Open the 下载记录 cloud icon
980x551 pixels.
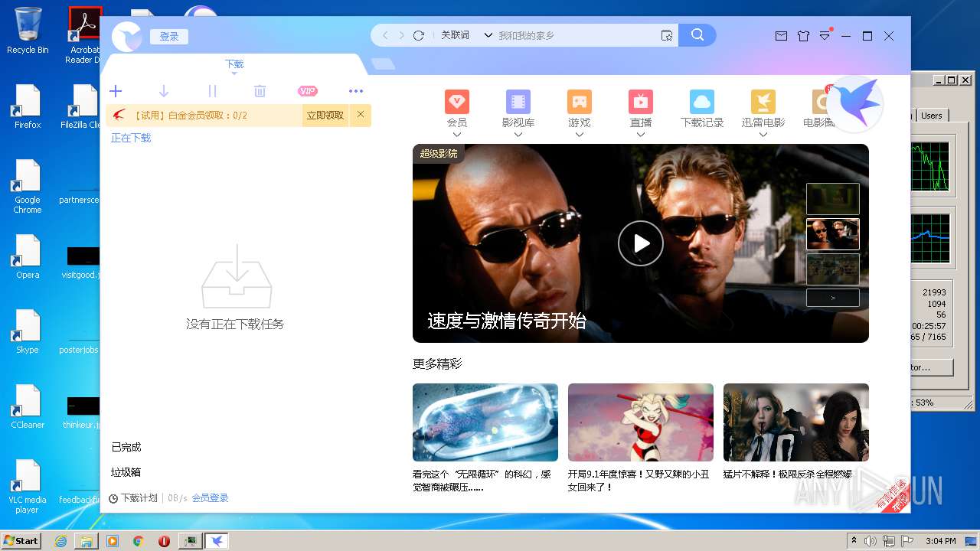[x=702, y=102]
